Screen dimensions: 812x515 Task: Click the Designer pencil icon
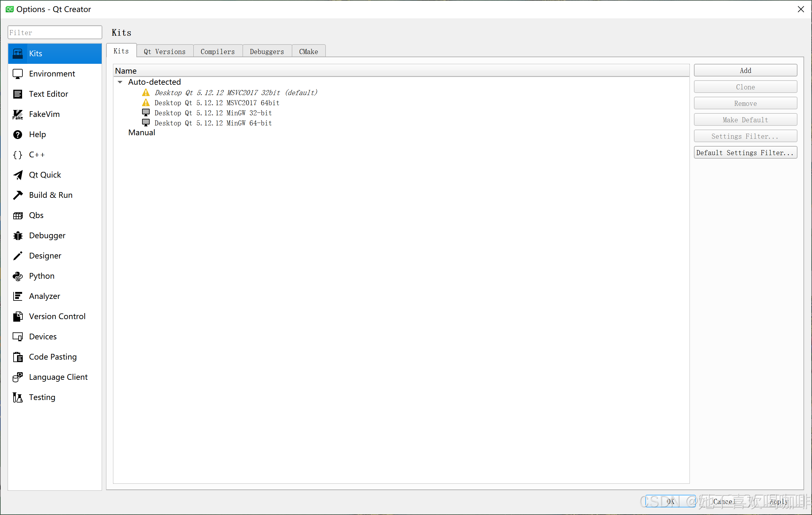coord(18,256)
